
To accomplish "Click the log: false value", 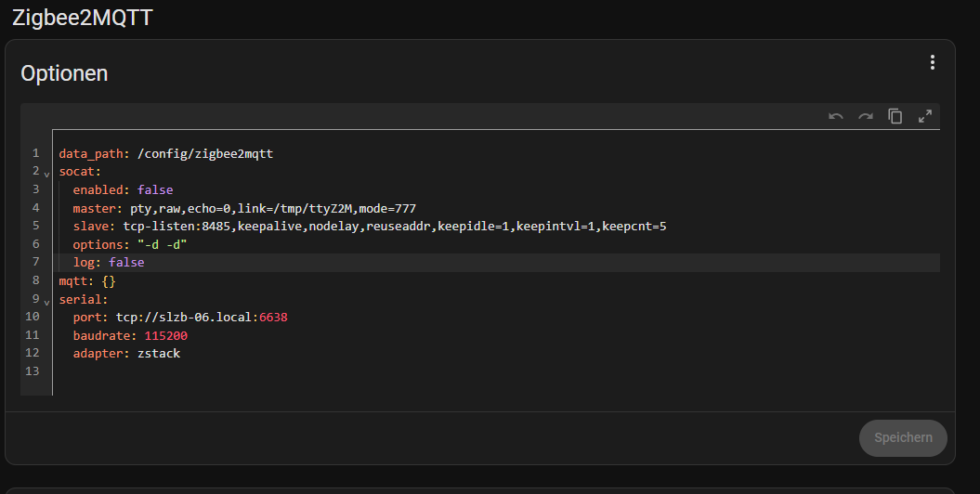I will [126, 263].
